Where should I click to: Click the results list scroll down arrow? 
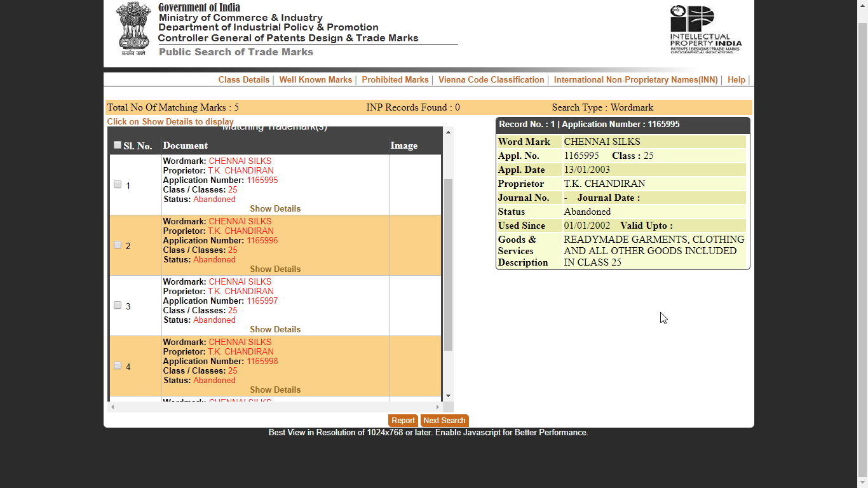448,396
